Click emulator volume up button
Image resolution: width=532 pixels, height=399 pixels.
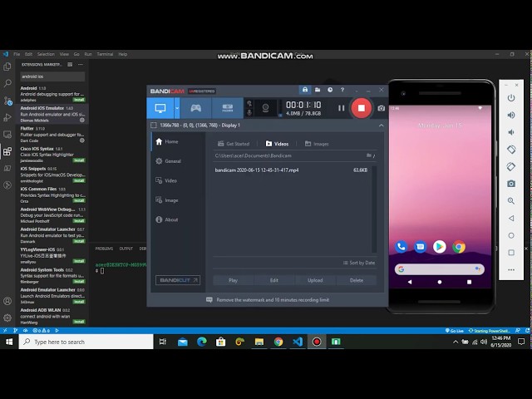pos(511,115)
